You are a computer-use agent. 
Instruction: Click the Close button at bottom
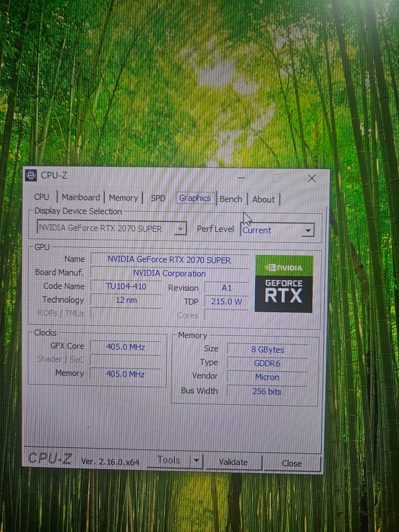[x=292, y=463]
